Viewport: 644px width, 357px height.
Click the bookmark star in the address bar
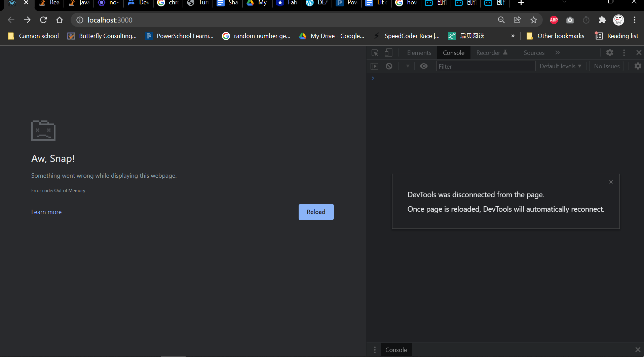coord(533,20)
